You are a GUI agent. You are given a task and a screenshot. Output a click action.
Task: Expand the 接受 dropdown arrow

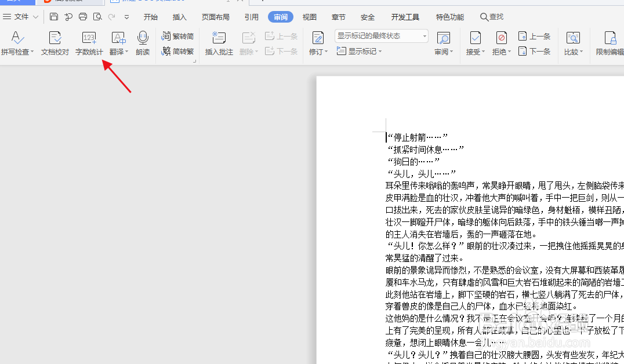(483, 52)
